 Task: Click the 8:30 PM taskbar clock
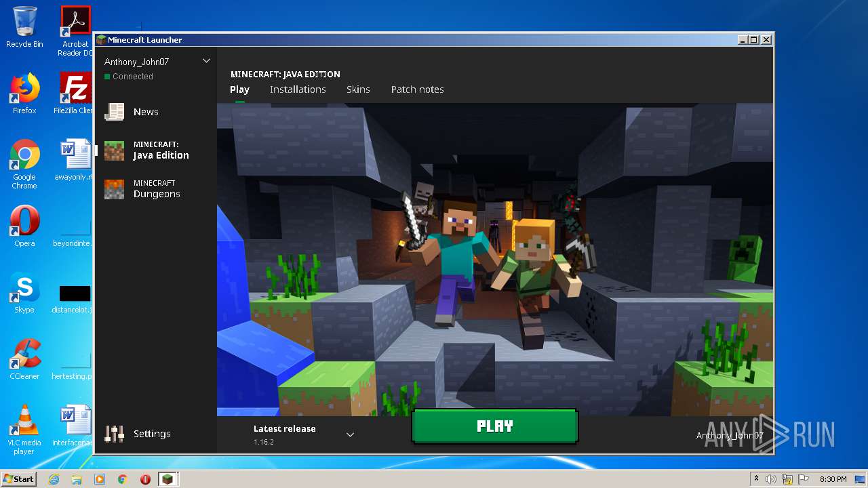(x=833, y=479)
